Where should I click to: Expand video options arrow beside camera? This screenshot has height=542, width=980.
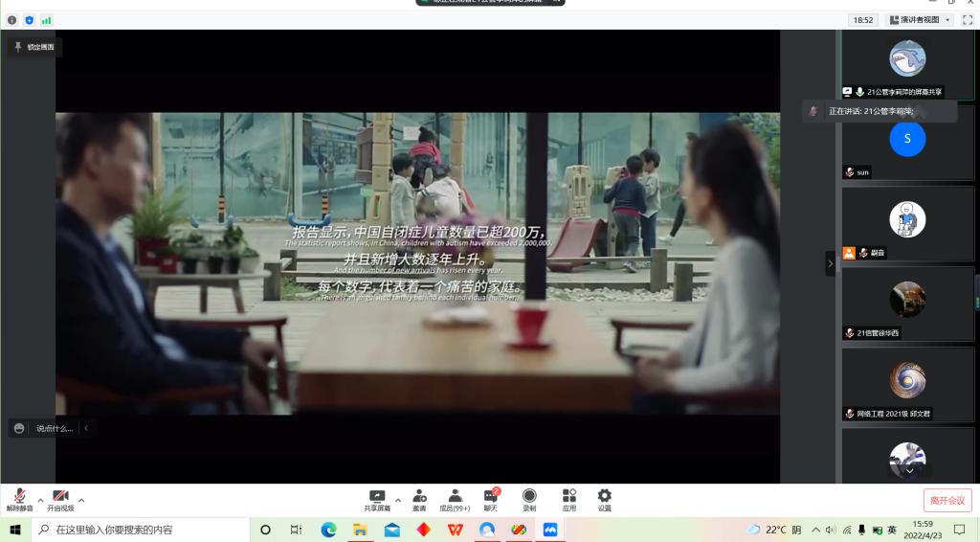[x=81, y=500]
